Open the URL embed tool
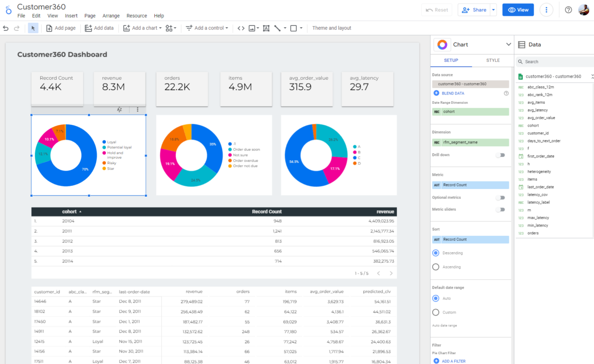Screen dimensions: 594x364 pyautogui.click(x=241, y=28)
